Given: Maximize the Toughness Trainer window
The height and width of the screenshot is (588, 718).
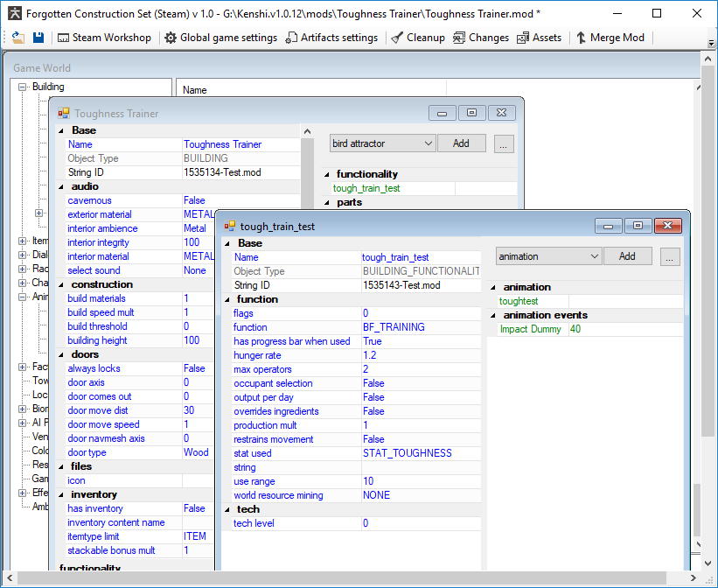Looking at the screenshot, I should click(x=471, y=113).
